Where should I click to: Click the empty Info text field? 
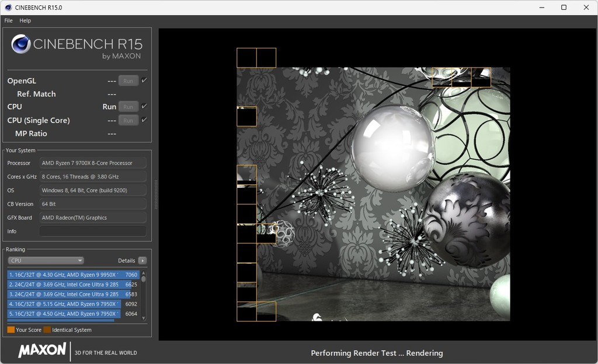pos(93,232)
